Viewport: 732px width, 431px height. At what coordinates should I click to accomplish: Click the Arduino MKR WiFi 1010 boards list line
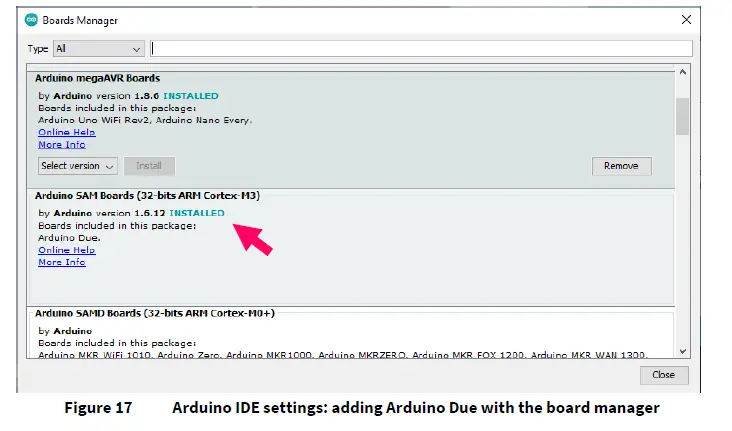(x=343, y=355)
